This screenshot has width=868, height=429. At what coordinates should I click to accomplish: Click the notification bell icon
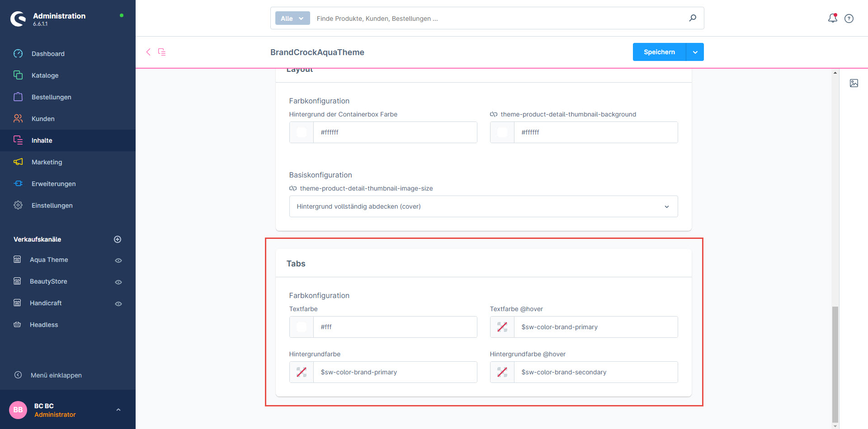click(x=832, y=18)
